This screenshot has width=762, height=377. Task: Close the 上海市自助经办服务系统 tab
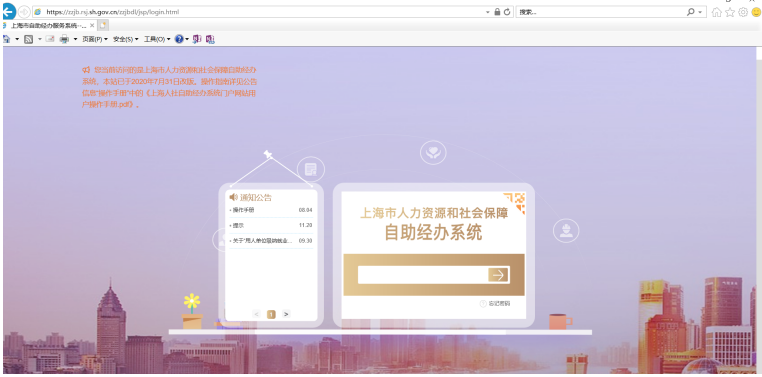click(x=92, y=25)
